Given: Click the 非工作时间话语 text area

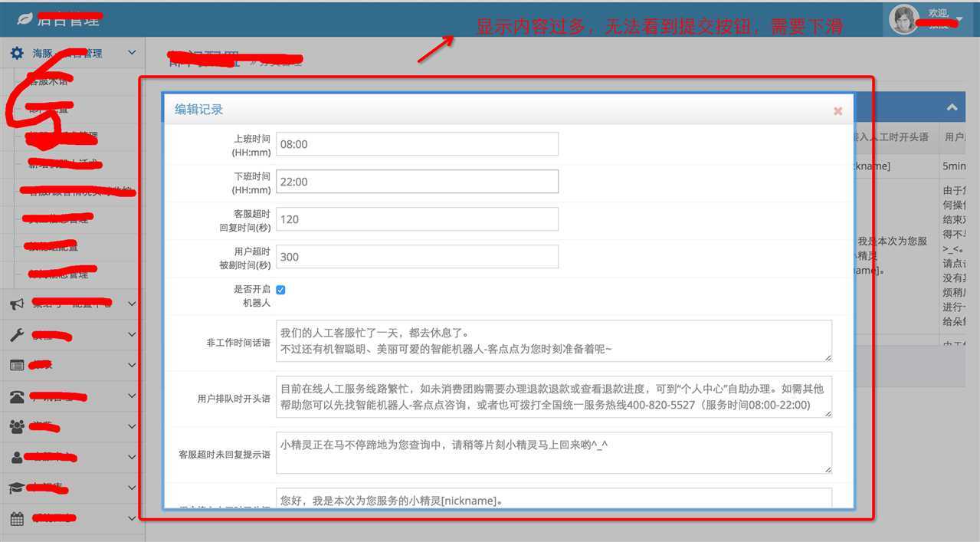Looking at the screenshot, I should [x=554, y=341].
